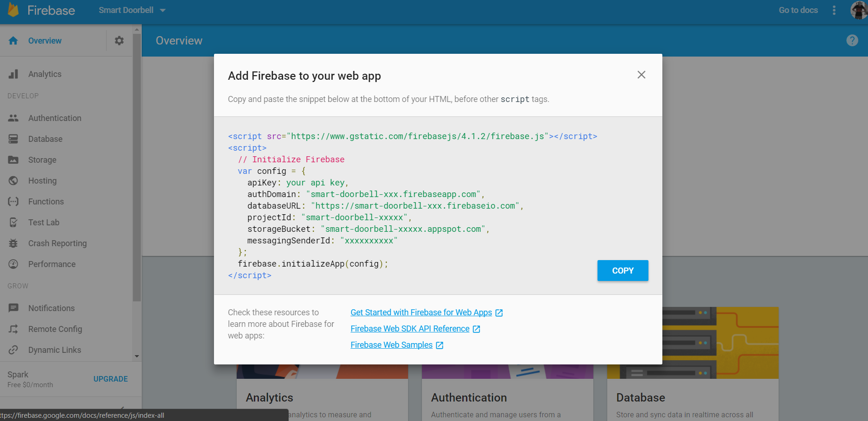Screen dimensions: 868x421
Task: Click the Spark Free $0/month plan label
Action: point(30,379)
